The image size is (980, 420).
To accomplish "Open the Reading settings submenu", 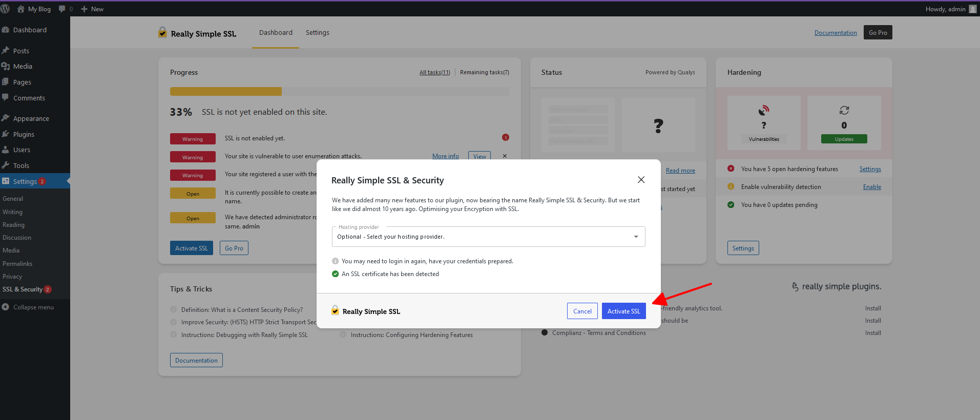I will pyautogui.click(x=13, y=225).
